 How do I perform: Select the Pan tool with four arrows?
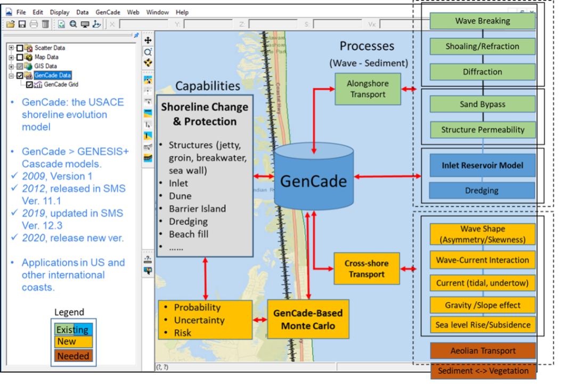pyautogui.click(x=148, y=40)
